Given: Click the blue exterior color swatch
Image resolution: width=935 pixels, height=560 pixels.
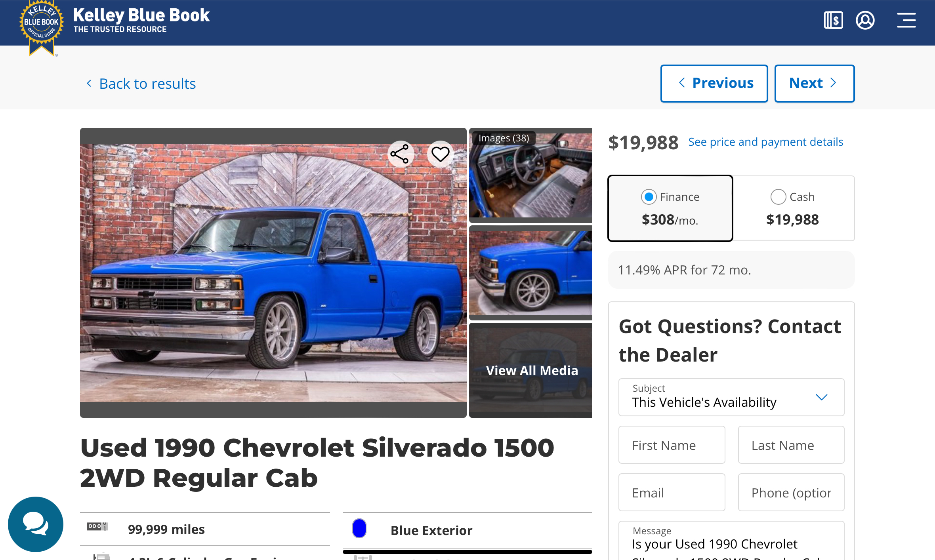Looking at the screenshot, I should 359,528.
